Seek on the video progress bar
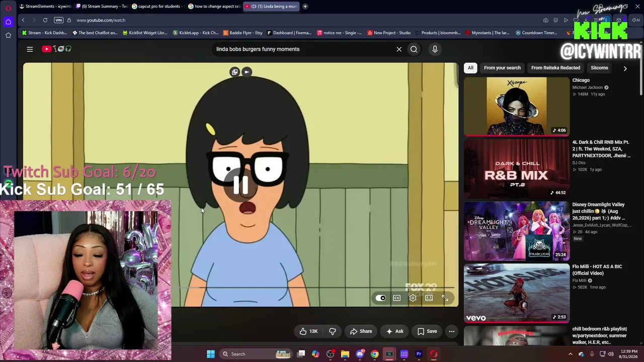The height and width of the screenshot is (362, 644). (316, 288)
